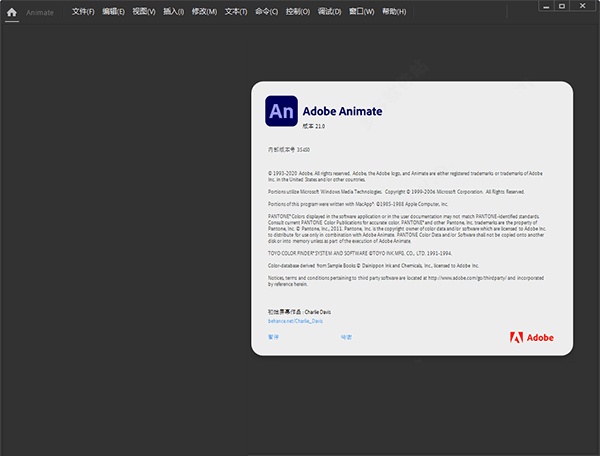Open the 调试(D) menu
The height and width of the screenshot is (456, 600).
329,11
